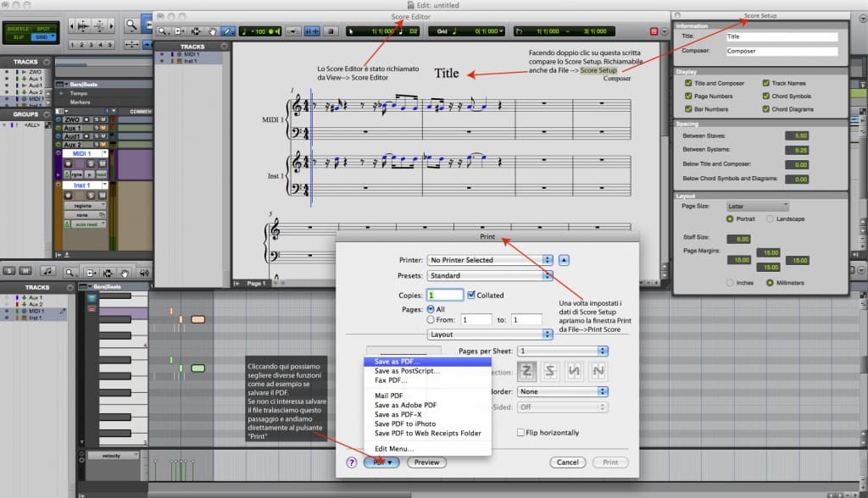Viewport: 868px width, 498px height.
Task: Toggle Chord Diagrams checkbox in Score Setup
Action: [766, 109]
